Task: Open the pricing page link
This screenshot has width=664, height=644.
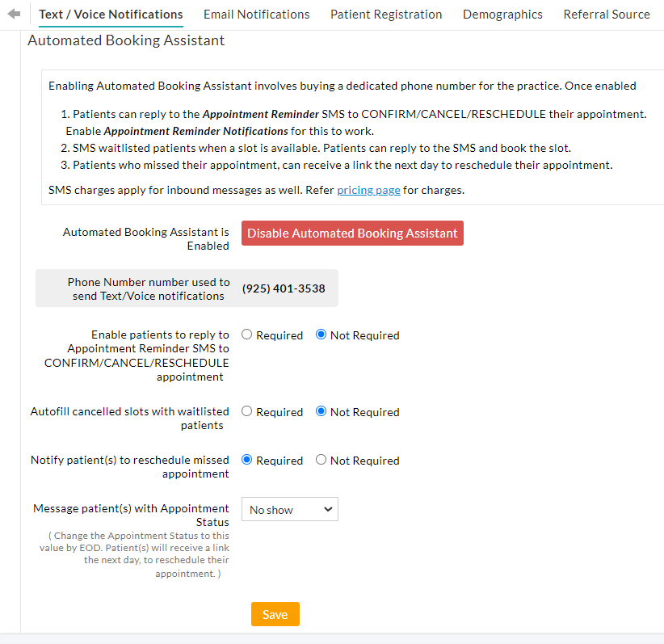Action: coord(368,190)
